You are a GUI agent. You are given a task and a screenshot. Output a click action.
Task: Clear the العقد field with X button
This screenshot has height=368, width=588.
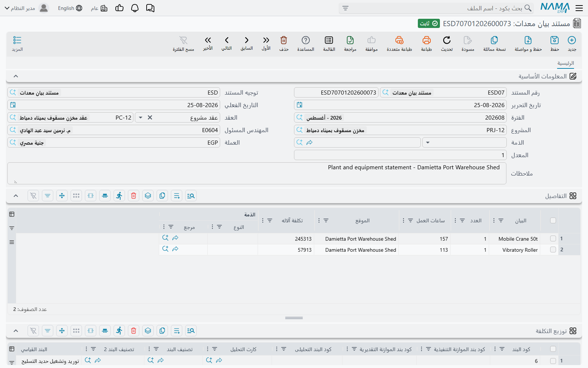[150, 118]
